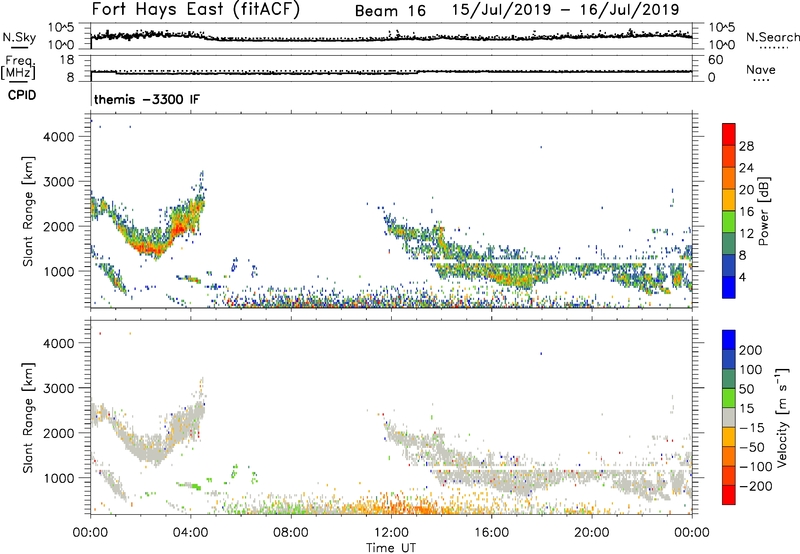Click the '3000' tick of power panel

click(x=59, y=182)
